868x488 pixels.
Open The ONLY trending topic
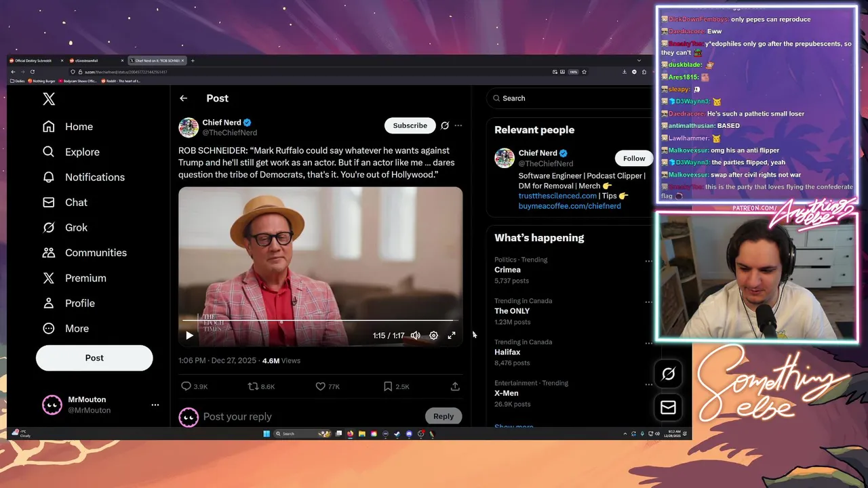point(512,311)
